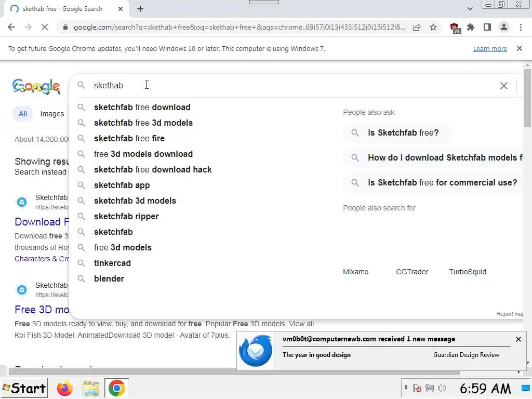Open the Learn more link about updates
Image resolution: width=532 pixels, height=399 pixels.
pos(490,48)
